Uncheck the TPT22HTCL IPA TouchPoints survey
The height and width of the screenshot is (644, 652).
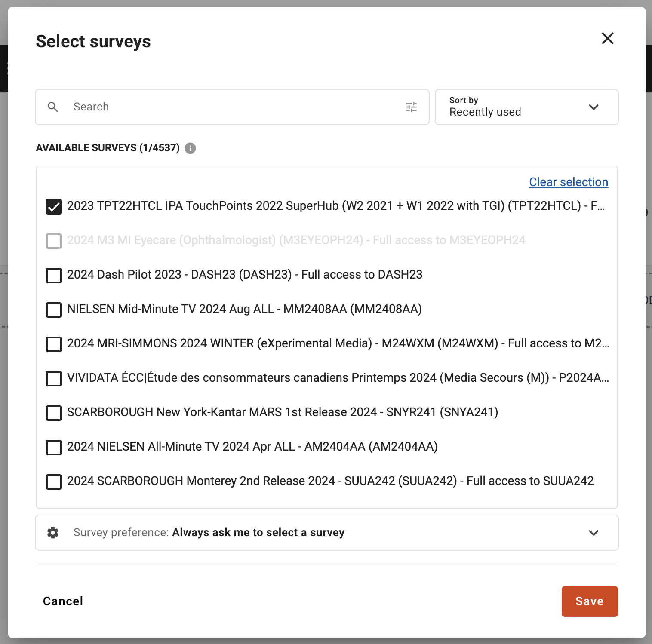54,206
